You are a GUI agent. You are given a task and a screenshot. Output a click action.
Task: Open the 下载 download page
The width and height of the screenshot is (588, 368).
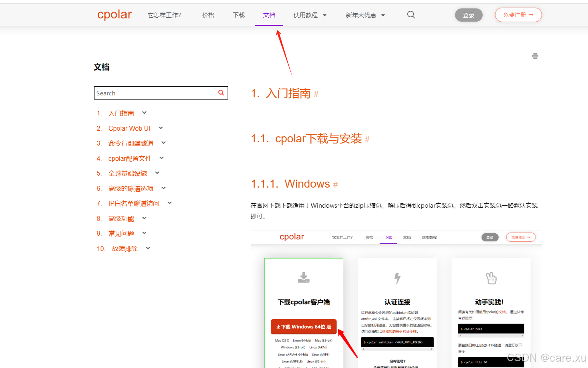(239, 15)
